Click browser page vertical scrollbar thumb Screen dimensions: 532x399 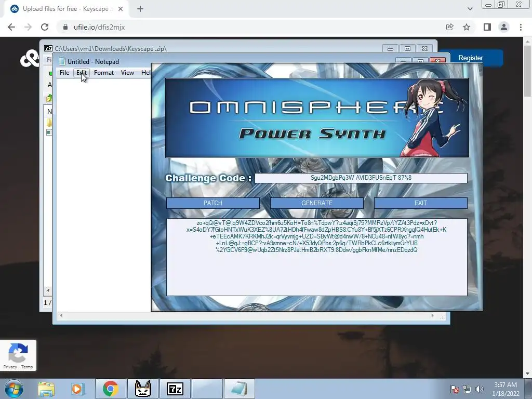click(x=527, y=71)
